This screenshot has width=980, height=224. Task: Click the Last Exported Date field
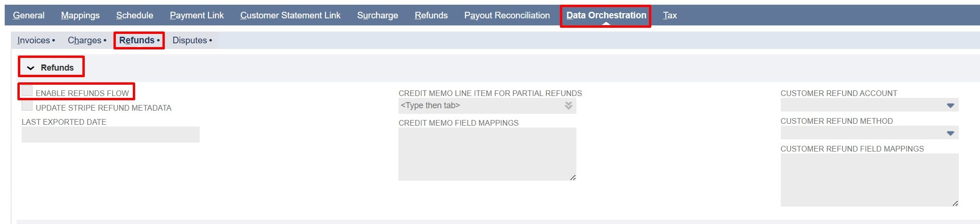point(110,135)
